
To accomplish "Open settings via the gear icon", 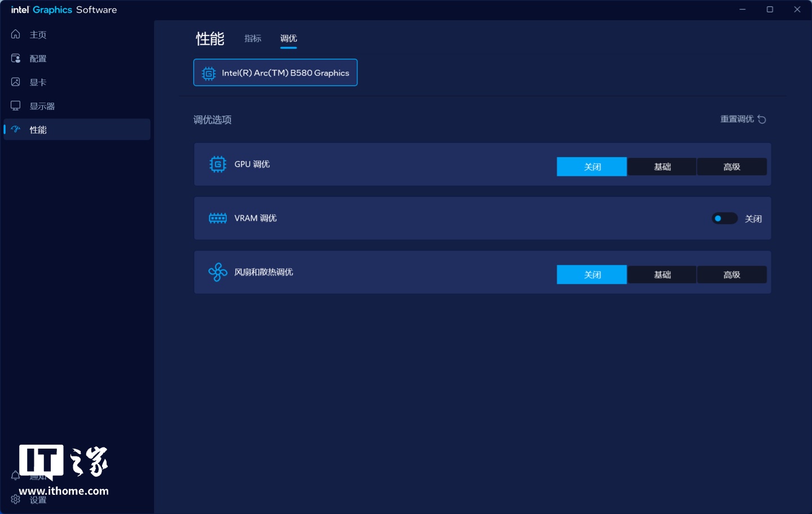I will [x=16, y=499].
